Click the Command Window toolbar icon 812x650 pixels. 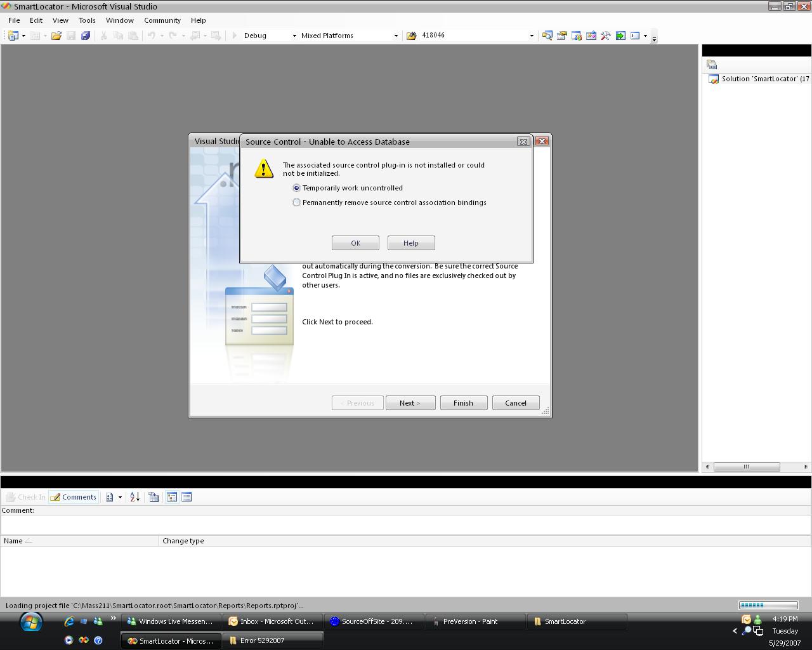click(x=634, y=36)
